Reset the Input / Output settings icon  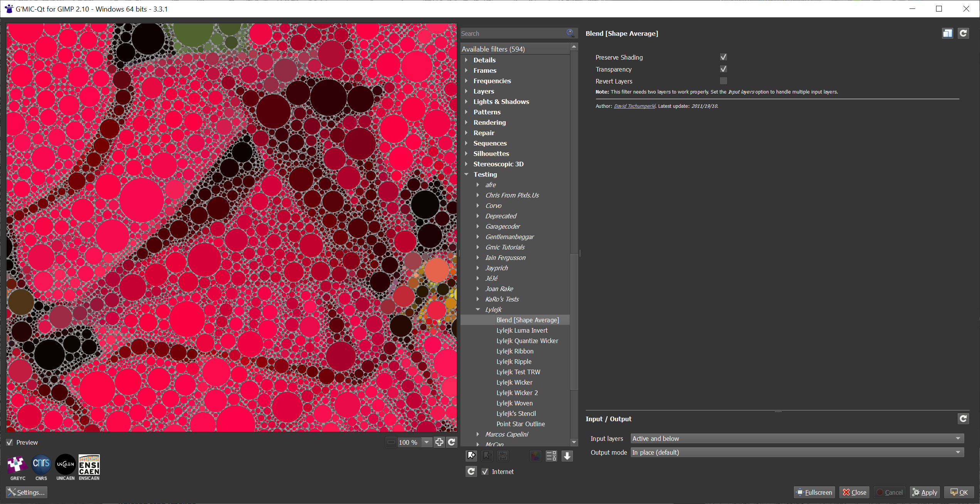(x=963, y=419)
